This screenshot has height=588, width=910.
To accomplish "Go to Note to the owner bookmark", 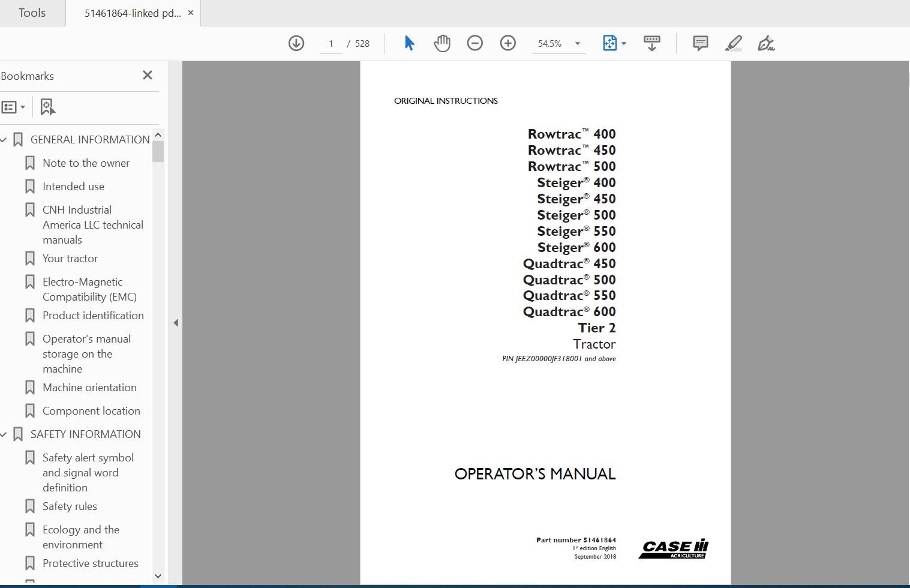I will point(86,163).
